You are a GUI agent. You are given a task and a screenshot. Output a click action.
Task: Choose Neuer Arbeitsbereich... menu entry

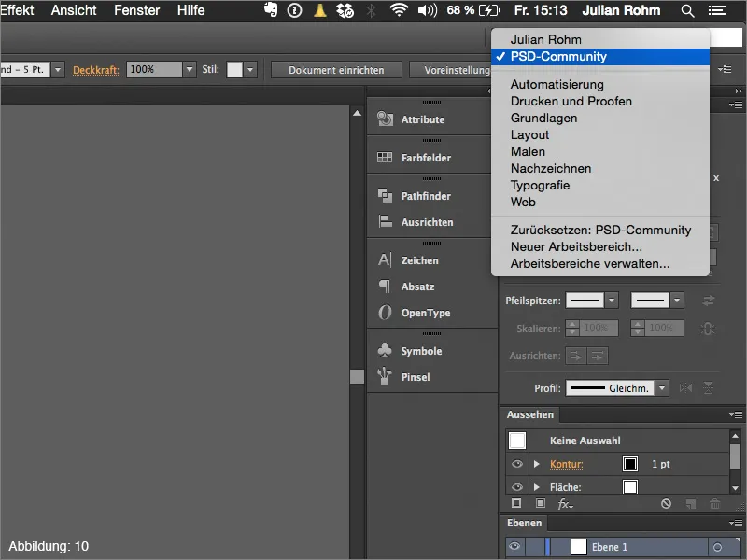600,246
